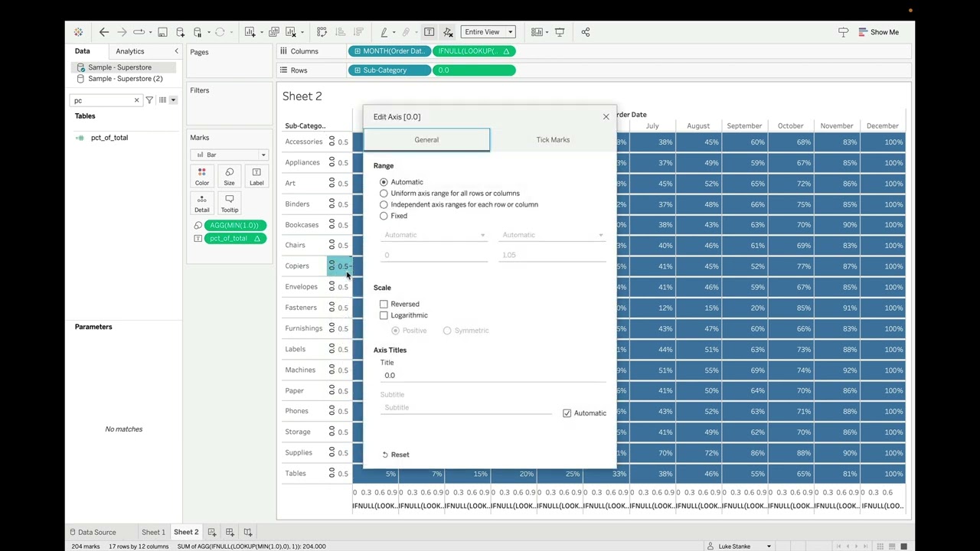Click the Sort Ascending toolbar icon
Screen dimensions: 980x551
(340, 32)
